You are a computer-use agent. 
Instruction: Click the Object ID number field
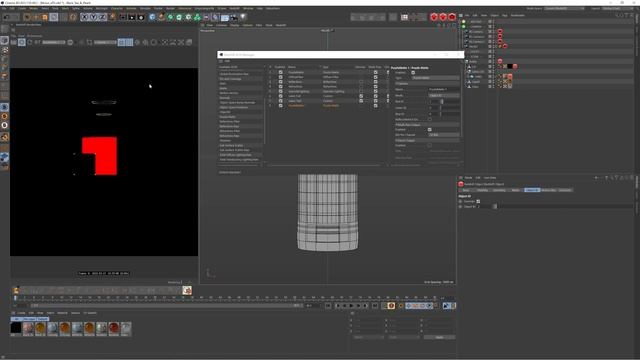(485, 207)
